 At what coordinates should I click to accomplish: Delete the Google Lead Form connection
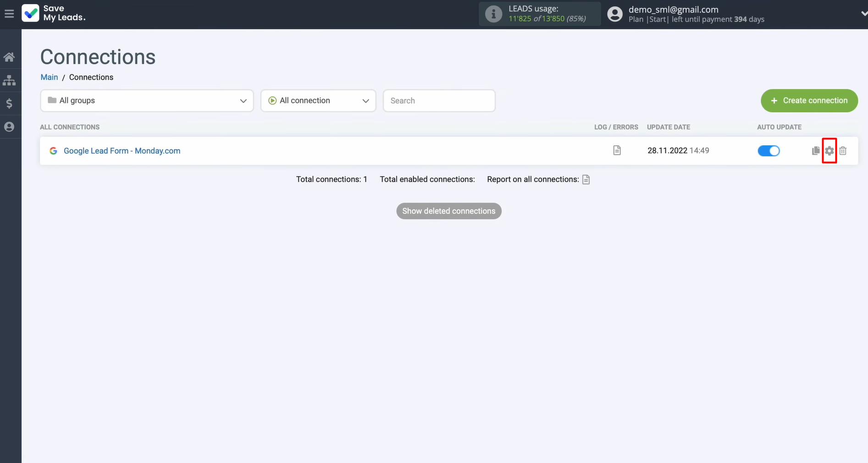[x=843, y=150]
